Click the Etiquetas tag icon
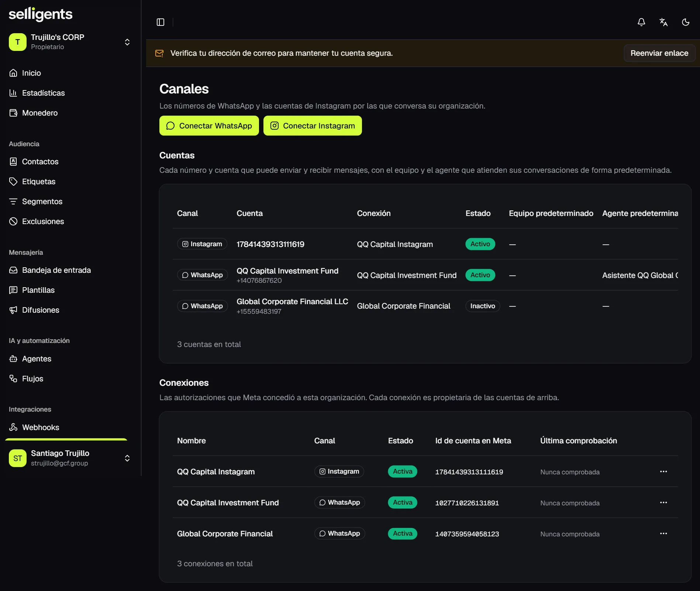Image resolution: width=700 pixels, height=591 pixels. 13,182
